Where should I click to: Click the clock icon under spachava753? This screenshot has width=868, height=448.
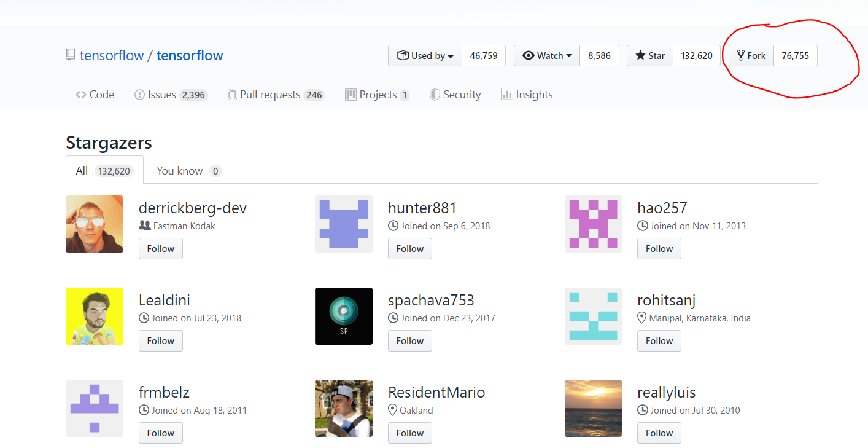click(393, 318)
